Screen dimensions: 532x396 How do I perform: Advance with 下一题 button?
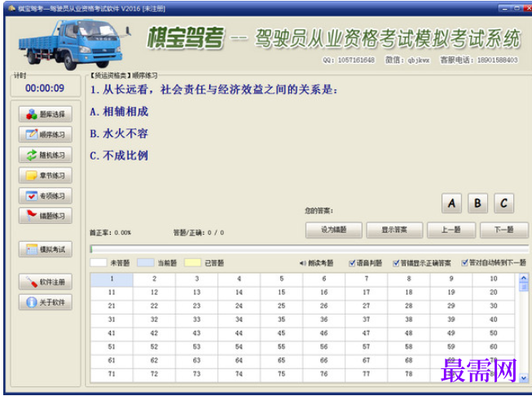pos(504,230)
